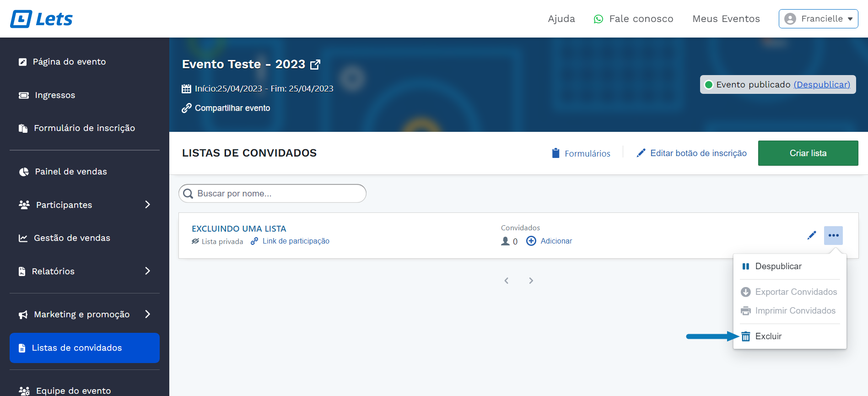Click the Lets logo
This screenshot has height=396, width=868.
pyautogui.click(x=41, y=19)
